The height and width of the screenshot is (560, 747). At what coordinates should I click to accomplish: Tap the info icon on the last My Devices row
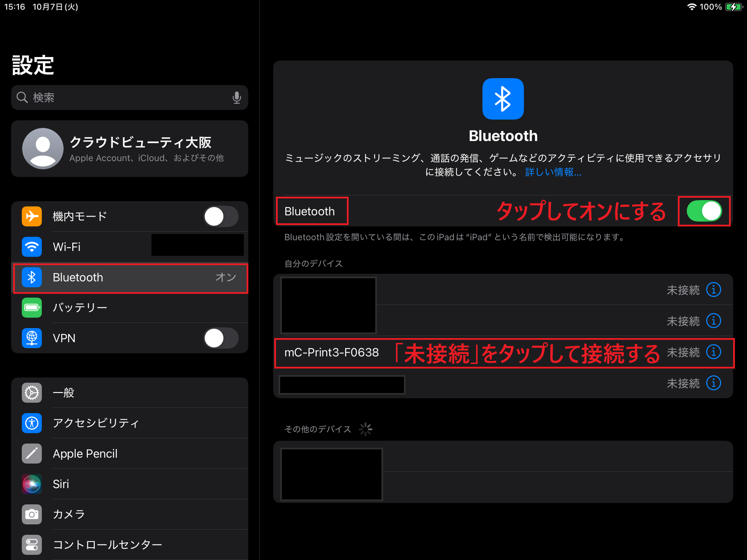(x=713, y=383)
